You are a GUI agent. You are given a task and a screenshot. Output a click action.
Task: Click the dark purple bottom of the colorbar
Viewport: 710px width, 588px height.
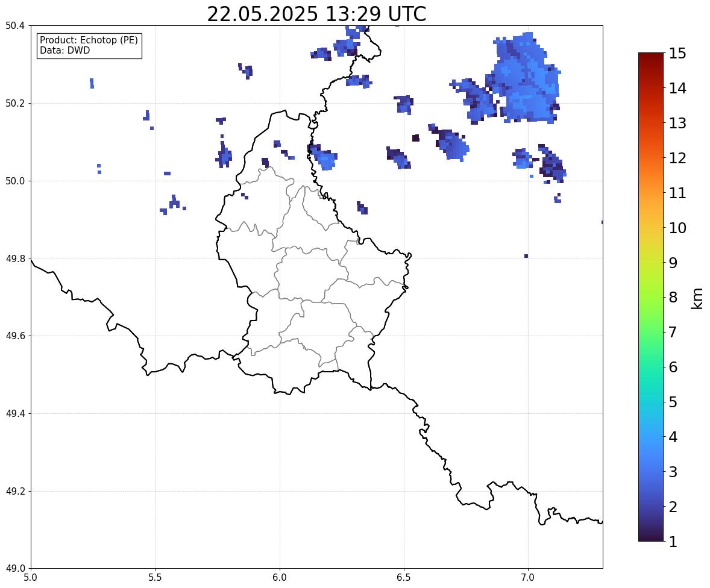[x=651, y=534]
